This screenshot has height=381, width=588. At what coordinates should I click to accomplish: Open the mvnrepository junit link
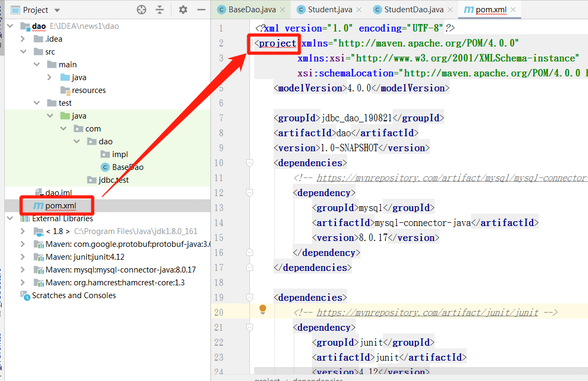427,312
